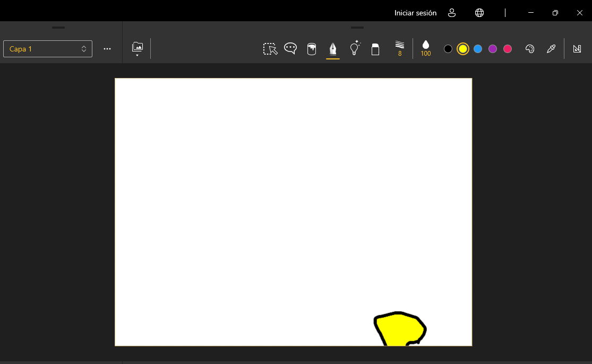Viewport: 592px width, 364px height.
Task: Pick the pink-red color swatch
Action: pyautogui.click(x=508, y=49)
